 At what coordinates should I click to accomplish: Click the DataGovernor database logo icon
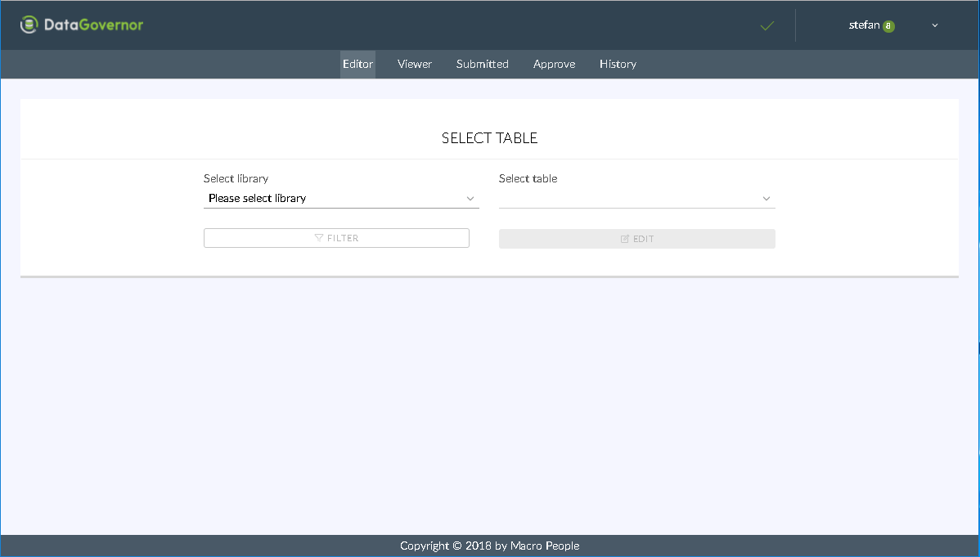(x=29, y=25)
